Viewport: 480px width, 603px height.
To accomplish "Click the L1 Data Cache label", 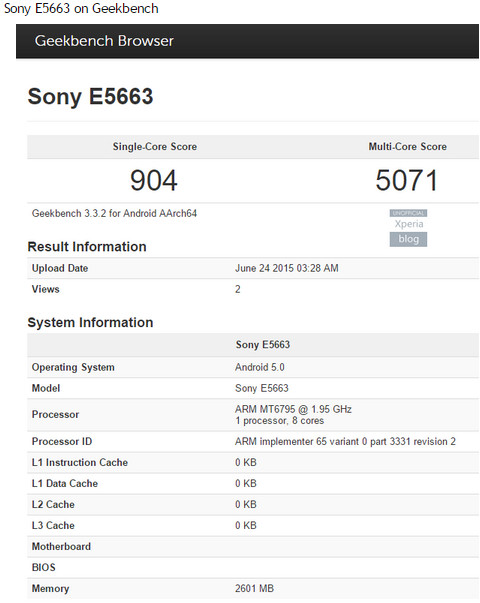I will pyautogui.click(x=65, y=483).
